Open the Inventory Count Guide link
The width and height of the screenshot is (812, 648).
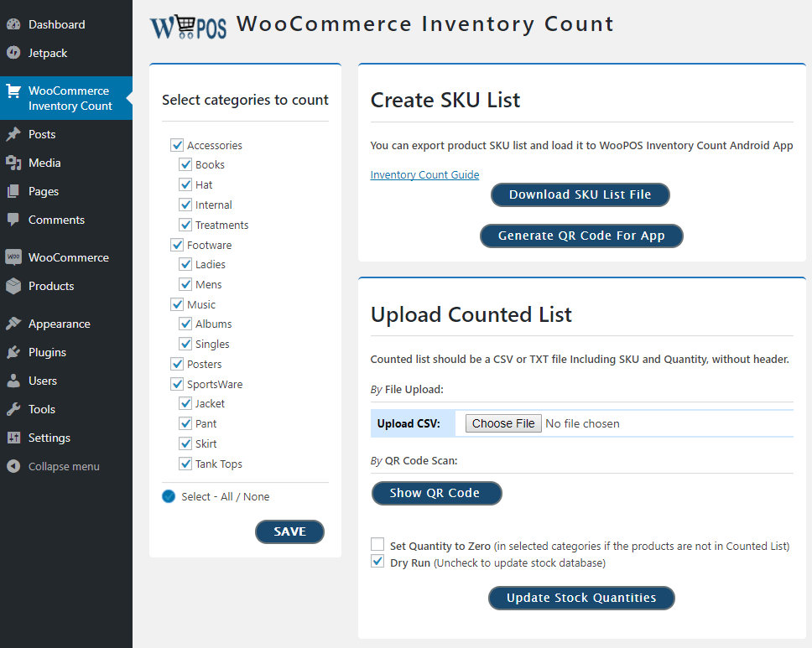point(424,175)
